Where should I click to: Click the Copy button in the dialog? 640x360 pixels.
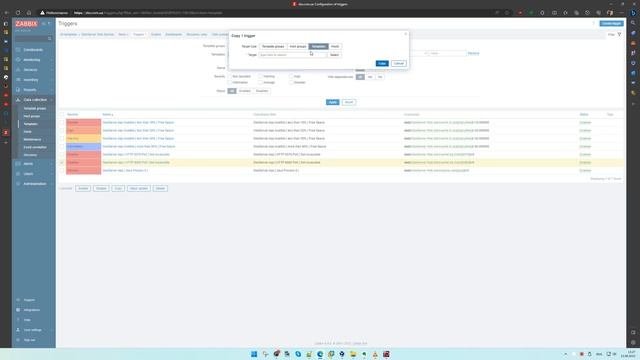pyautogui.click(x=382, y=64)
